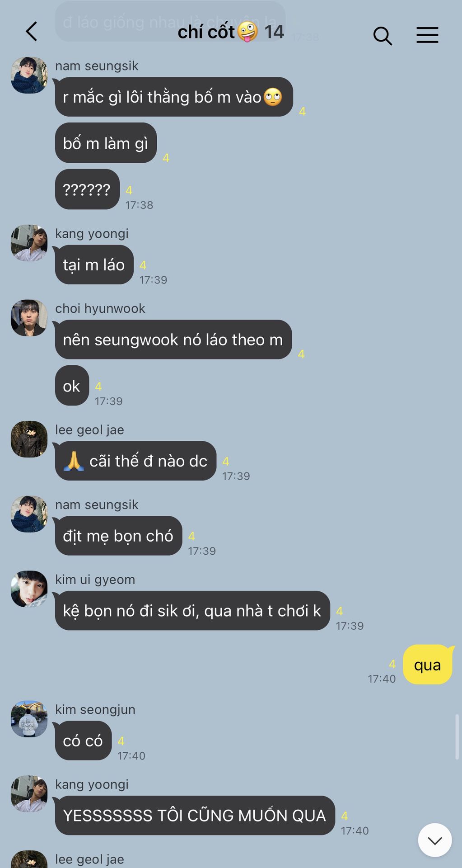
Task: View choi hyunwook's profile picture
Action: click(x=29, y=318)
